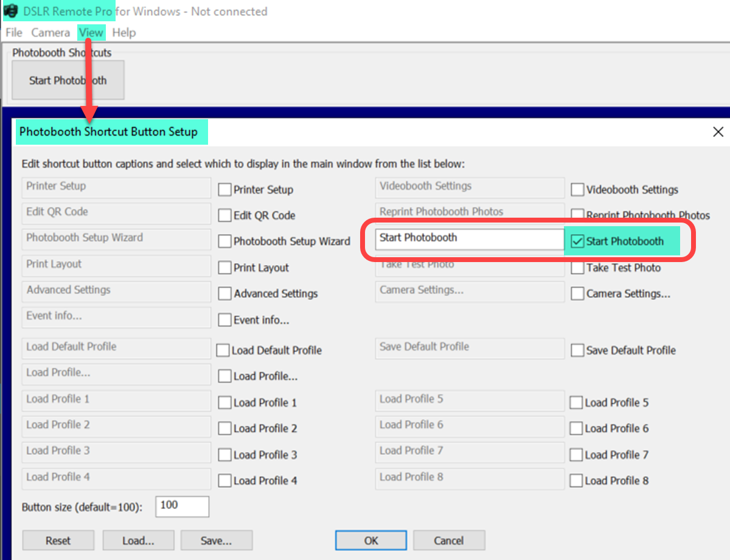The width and height of the screenshot is (730, 560).
Task: Close the Photobooth Shortcut Button Setup dialog
Action: click(718, 132)
